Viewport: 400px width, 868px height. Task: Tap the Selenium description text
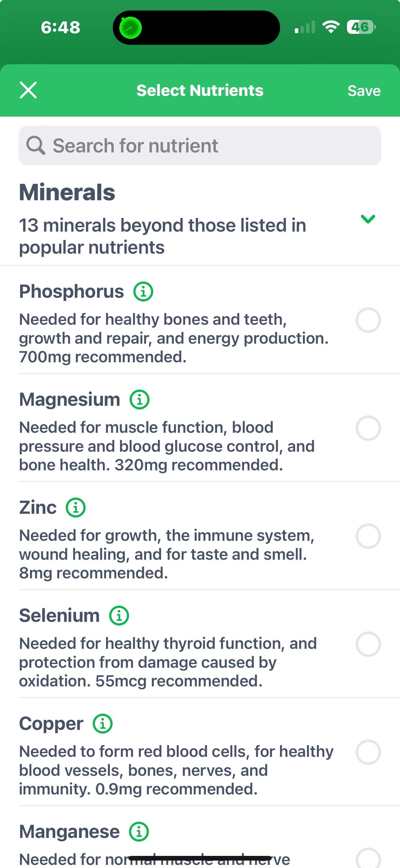(168, 662)
